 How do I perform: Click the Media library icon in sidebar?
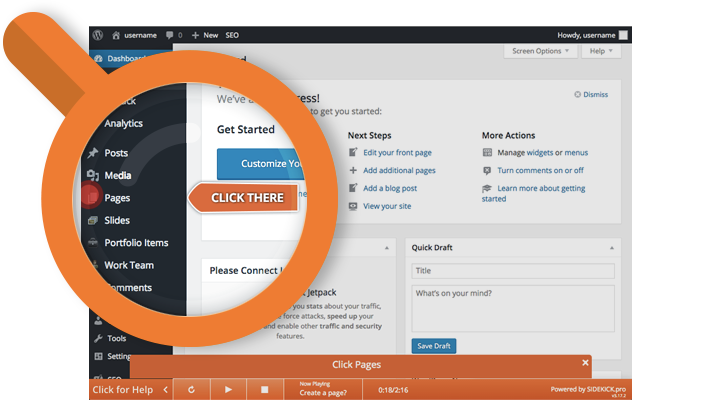(x=92, y=176)
